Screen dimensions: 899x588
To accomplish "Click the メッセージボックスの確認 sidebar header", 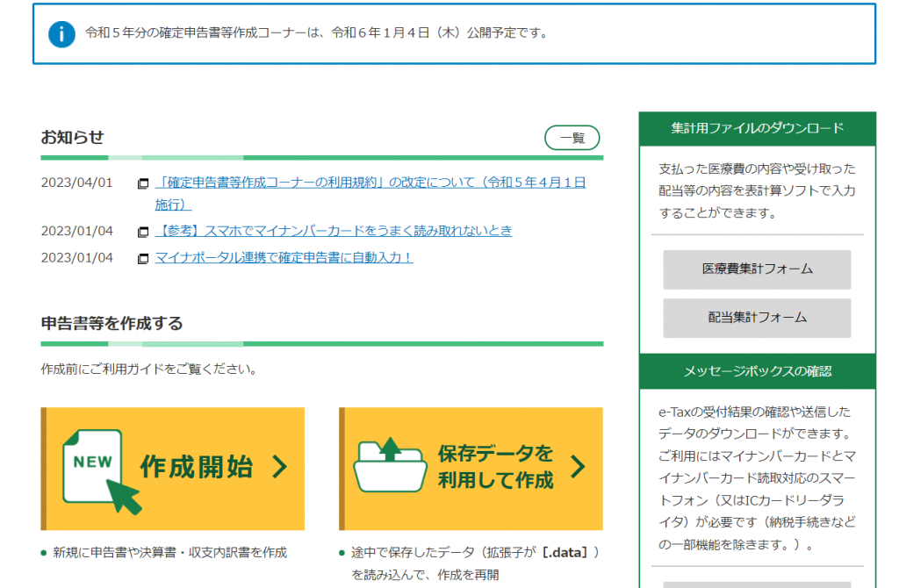I will pyautogui.click(x=757, y=371).
